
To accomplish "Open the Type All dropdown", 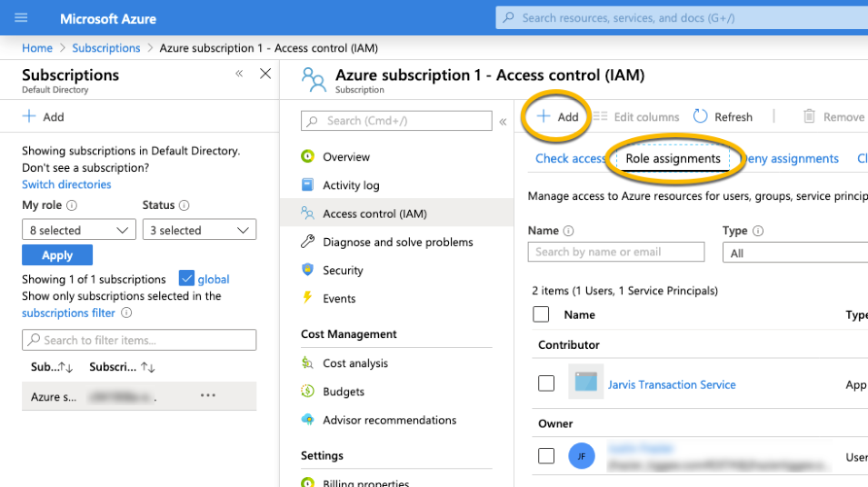I will [x=795, y=253].
